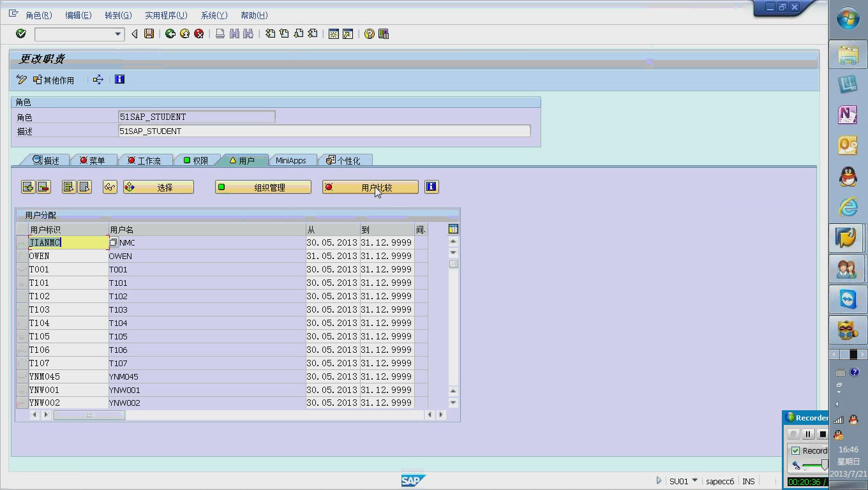
Task: Click the blue information icon under the title
Action: (119, 79)
